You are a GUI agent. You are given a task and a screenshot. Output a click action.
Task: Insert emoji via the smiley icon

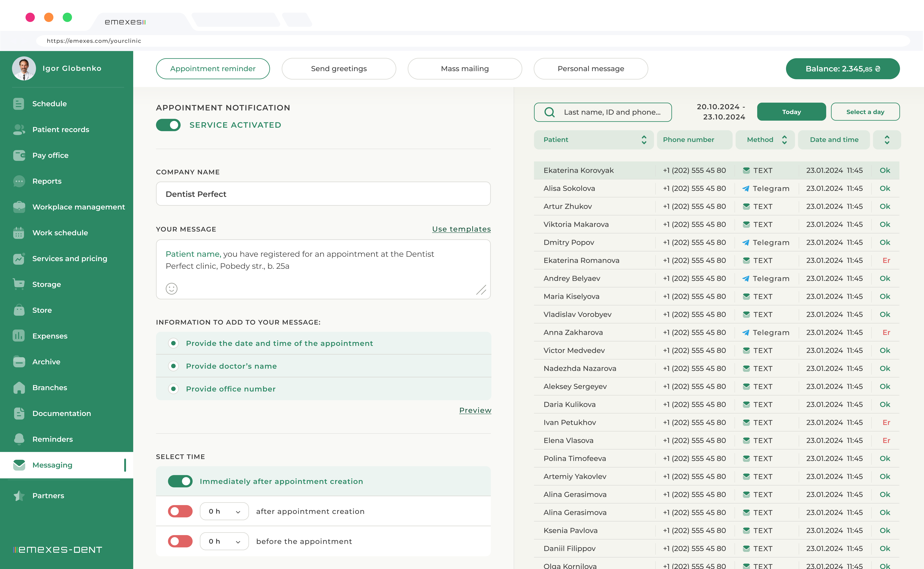pos(171,289)
